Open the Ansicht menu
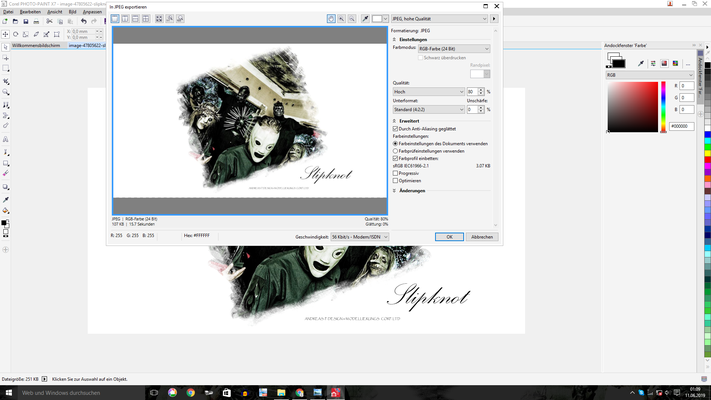 click(55, 12)
